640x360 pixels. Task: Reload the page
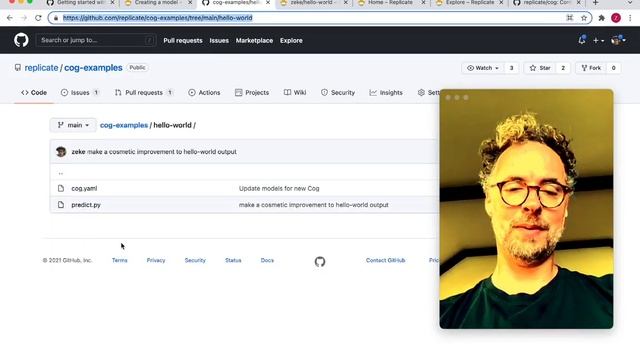(38, 18)
